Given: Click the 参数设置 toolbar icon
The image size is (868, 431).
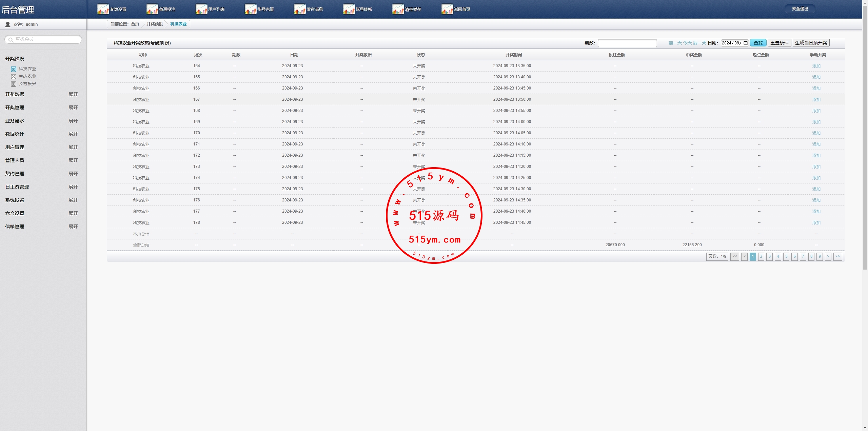Looking at the screenshot, I should (x=103, y=9).
